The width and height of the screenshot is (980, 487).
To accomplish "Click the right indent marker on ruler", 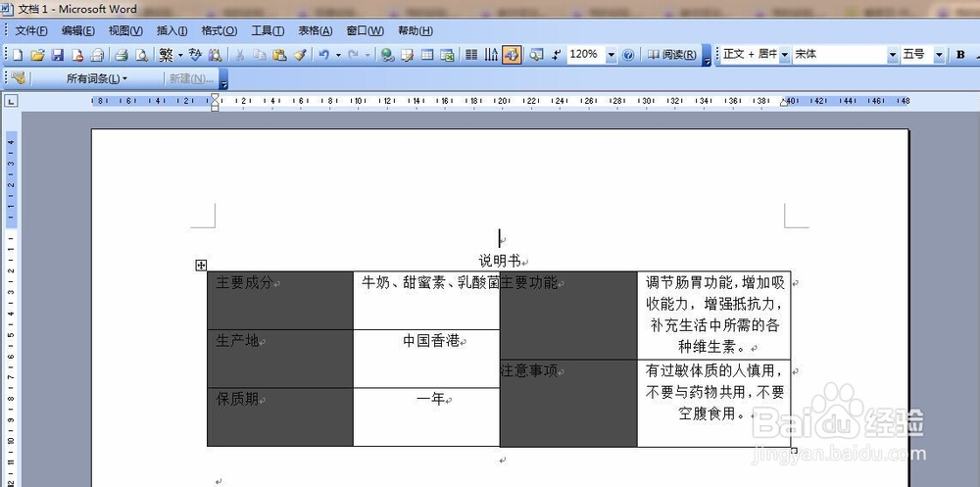I will (x=784, y=102).
